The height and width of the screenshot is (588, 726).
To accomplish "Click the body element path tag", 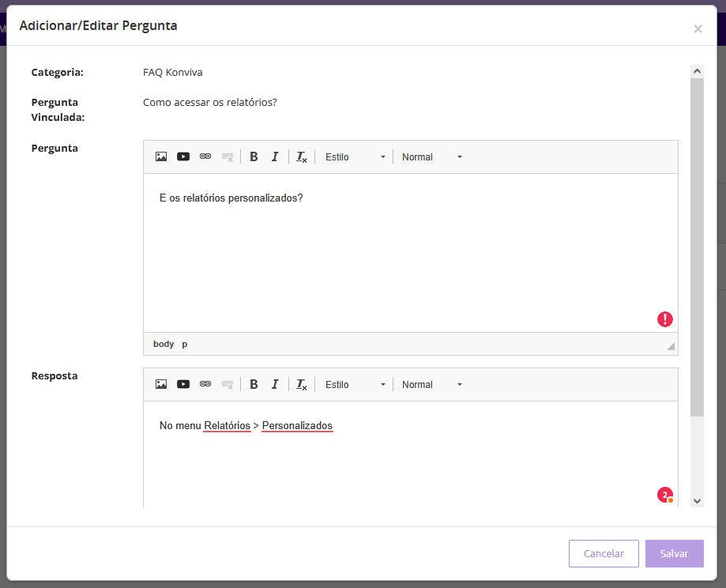I will [x=164, y=344].
